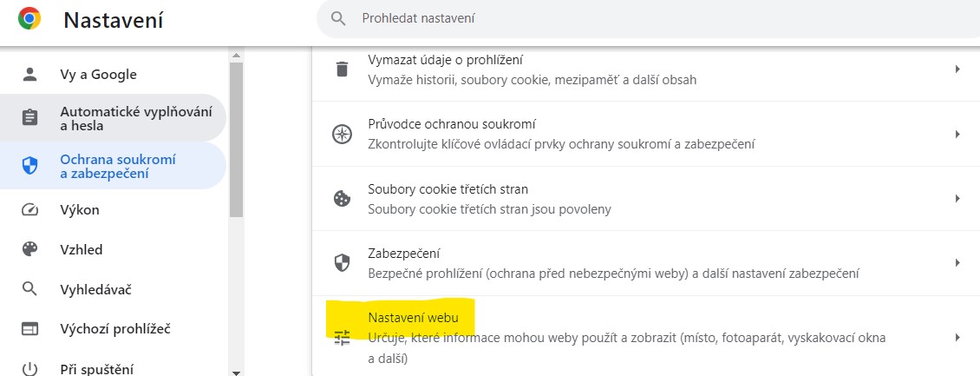This screenshot has height=376, width=980.
Task: Click the sidebar scrollbar down arrow
Action: [x=236, y=373]
